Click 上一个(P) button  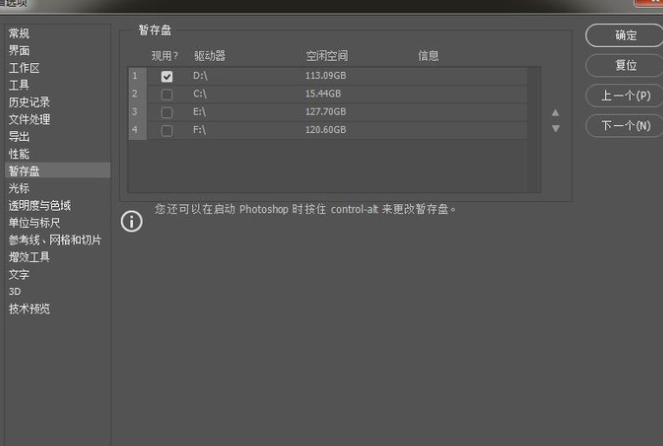click(x=625, y=96)
